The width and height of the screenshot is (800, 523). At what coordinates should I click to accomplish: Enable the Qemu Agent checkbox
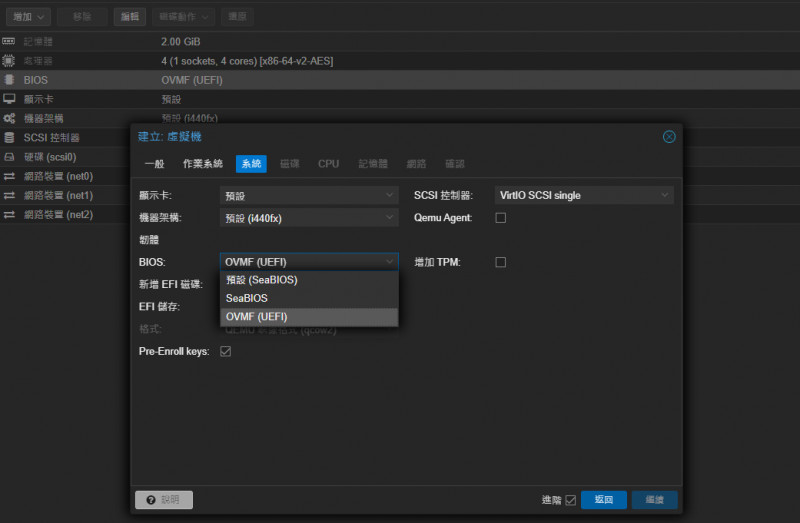(x=501, y=217)
